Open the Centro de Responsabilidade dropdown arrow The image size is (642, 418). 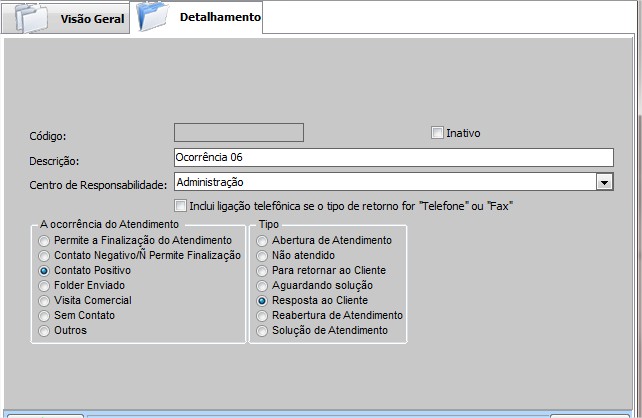604,182
